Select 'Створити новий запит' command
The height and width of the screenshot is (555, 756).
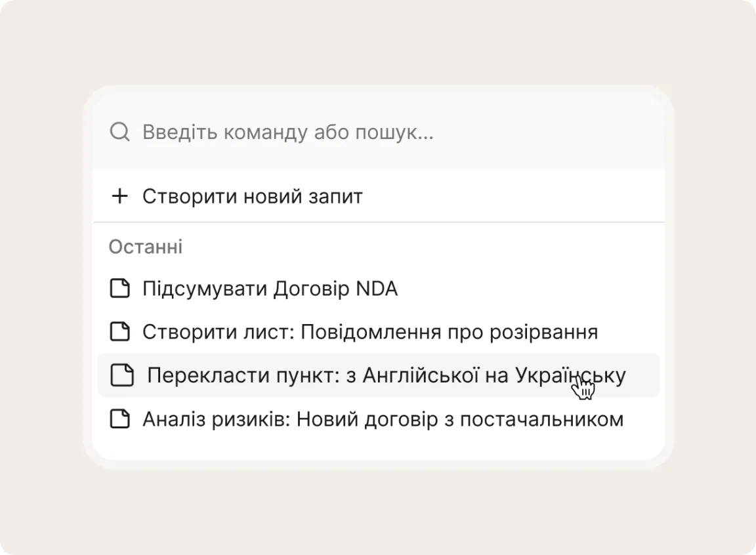click(x=252, y=196)
